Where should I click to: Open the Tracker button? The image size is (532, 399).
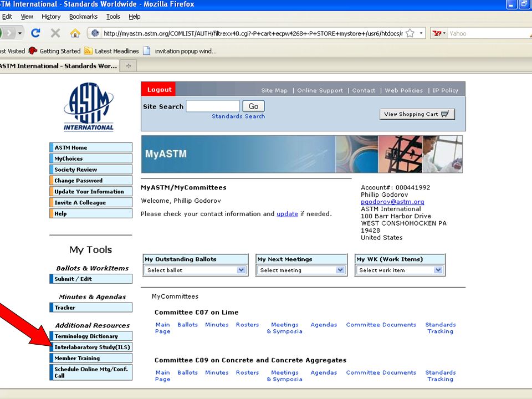[x=91, y=308]
